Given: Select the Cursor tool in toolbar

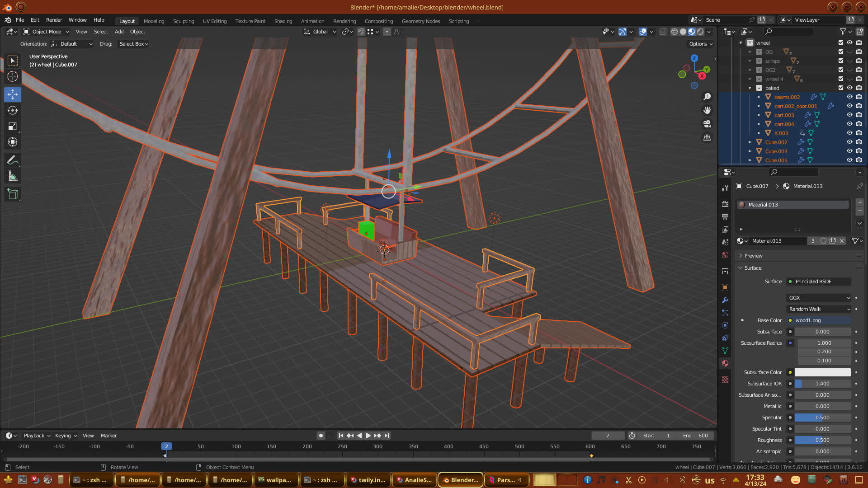Looking at the screenshot, I should coord(13,76).
